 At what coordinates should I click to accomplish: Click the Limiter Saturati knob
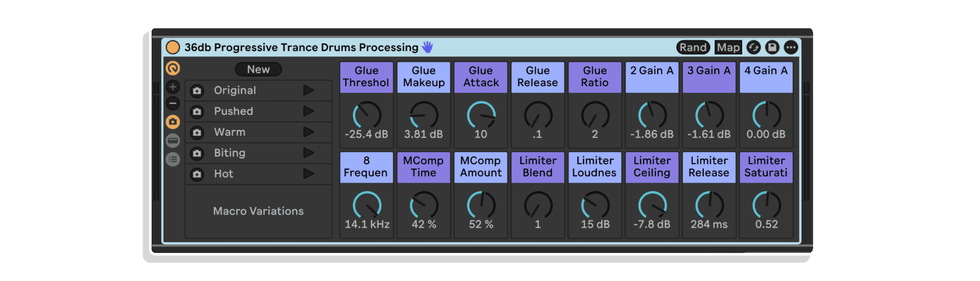coord(767,205)
